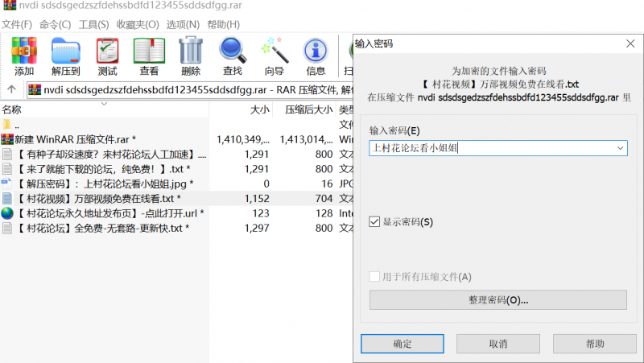Click JPG icon of 解压密码 file
This screenshot has width=644, height=363.
7,184
